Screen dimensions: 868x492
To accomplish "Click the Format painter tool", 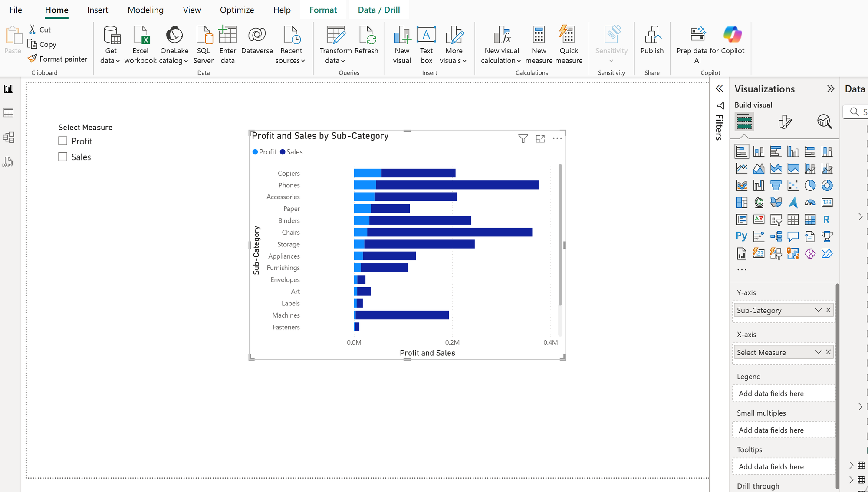I will [58, 59].
